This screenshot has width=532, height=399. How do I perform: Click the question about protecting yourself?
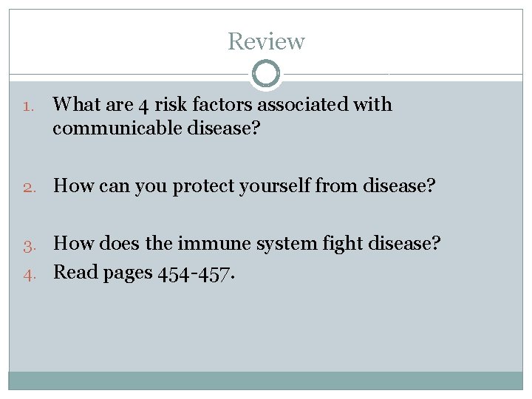point(245,186)
